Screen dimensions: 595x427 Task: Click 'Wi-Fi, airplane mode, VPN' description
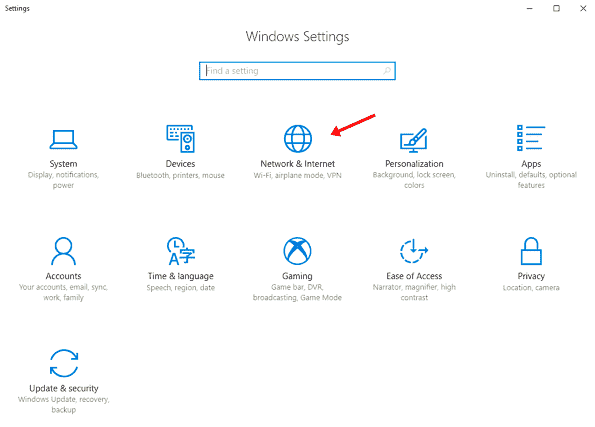[298, 175]
